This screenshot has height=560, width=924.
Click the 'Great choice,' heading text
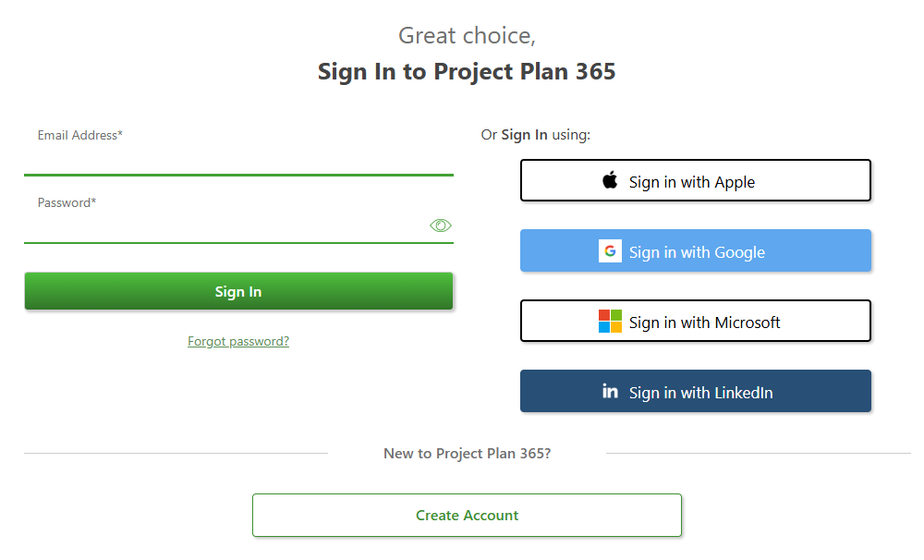(x=467, y=36)
